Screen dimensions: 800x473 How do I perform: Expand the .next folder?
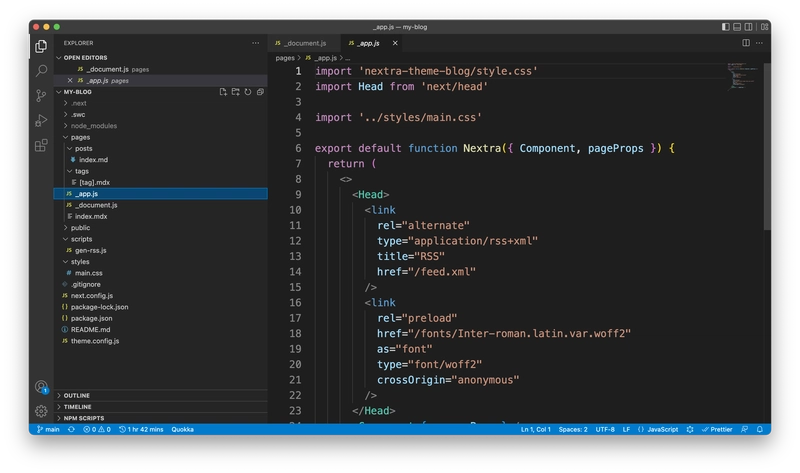[x=161, y=103]
